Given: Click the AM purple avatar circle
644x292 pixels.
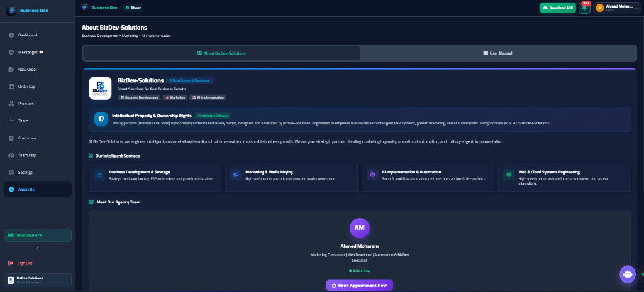Looking at the screenshot, I should [x=359, y=228].
